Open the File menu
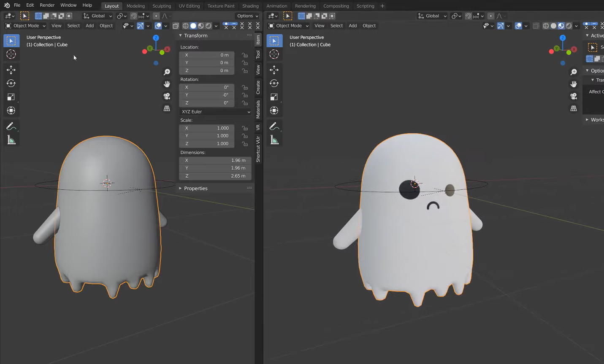This screenshot has height=364, width=604. [17, 5]
